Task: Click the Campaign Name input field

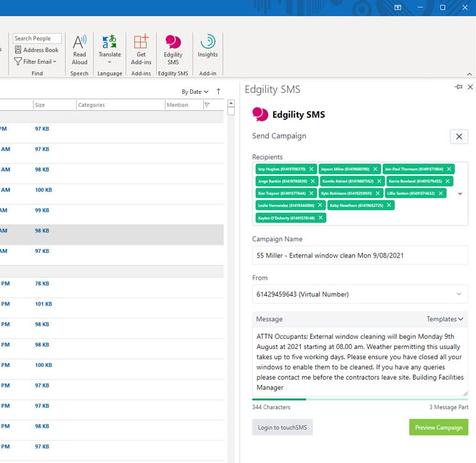Action: 360,256
